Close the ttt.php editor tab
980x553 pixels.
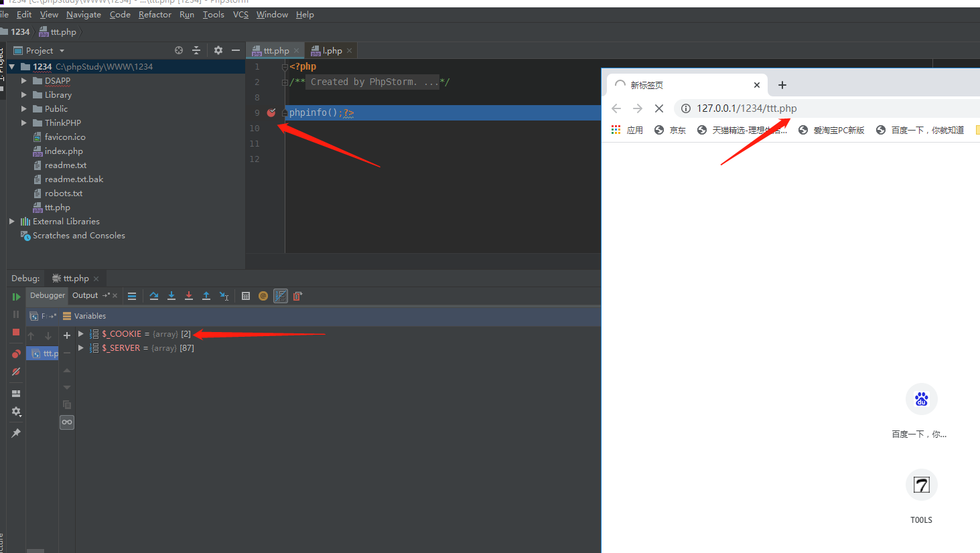point(297,50)
